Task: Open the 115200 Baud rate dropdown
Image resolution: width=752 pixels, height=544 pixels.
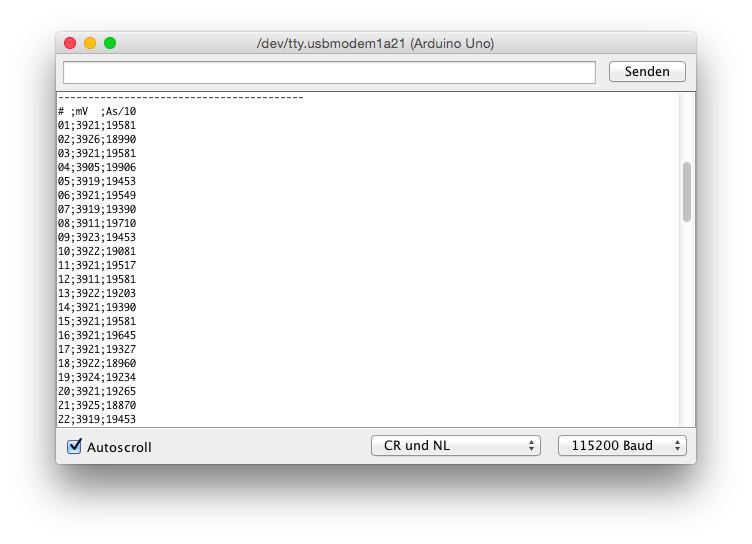Action: pos(622,446)
